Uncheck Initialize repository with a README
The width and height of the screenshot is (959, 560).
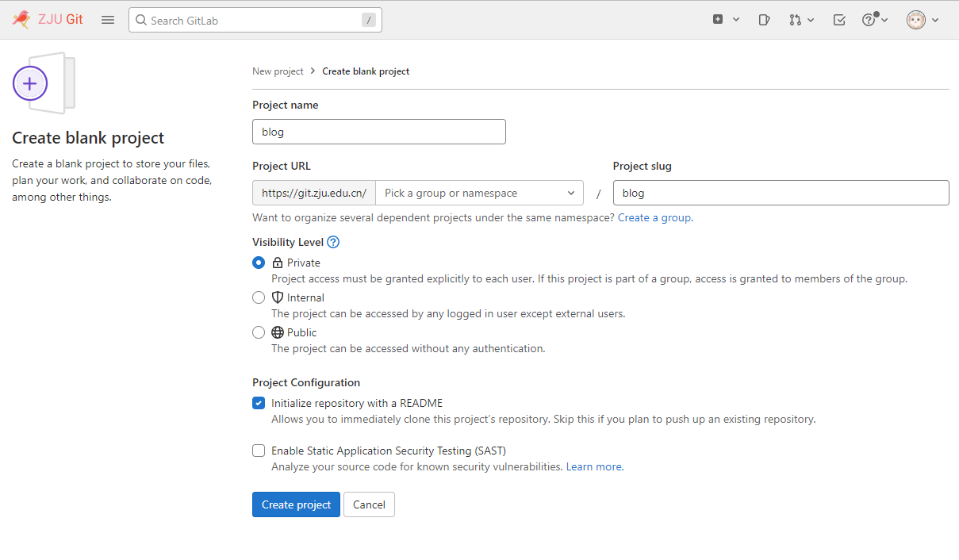click(x=259, y=403)
